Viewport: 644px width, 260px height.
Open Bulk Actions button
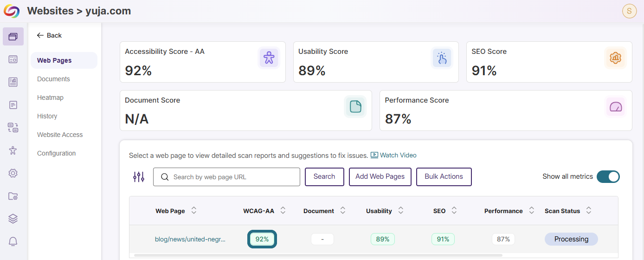pos(444,177)
